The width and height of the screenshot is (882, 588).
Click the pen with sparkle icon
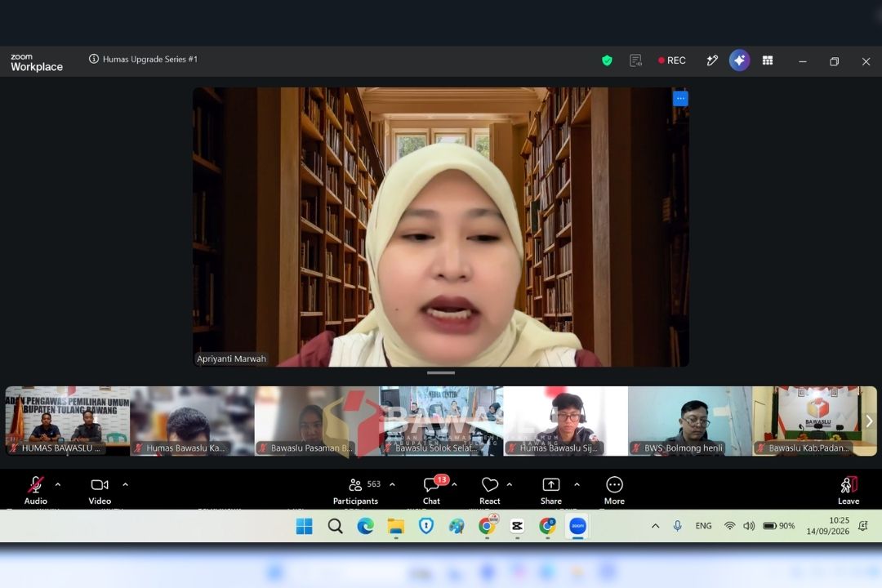(x=712, y=60)
